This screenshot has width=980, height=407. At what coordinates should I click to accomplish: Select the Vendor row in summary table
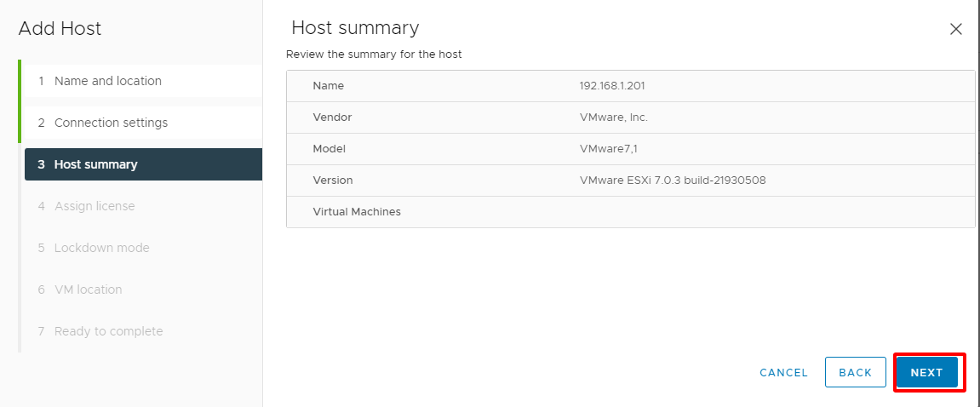point(630,118)
